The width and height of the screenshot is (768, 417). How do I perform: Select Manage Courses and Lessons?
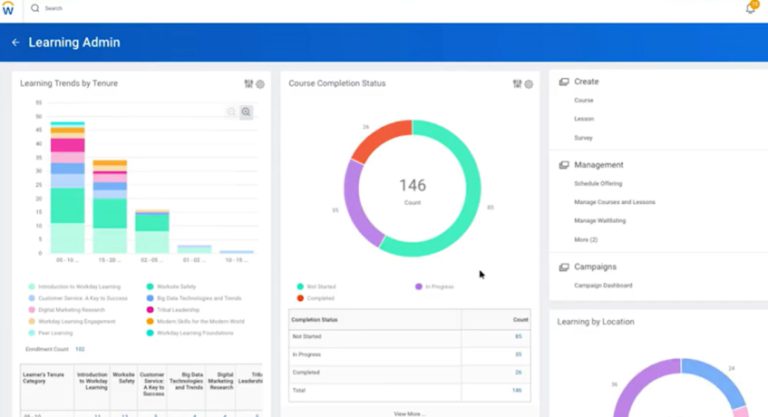coord(614,202)
